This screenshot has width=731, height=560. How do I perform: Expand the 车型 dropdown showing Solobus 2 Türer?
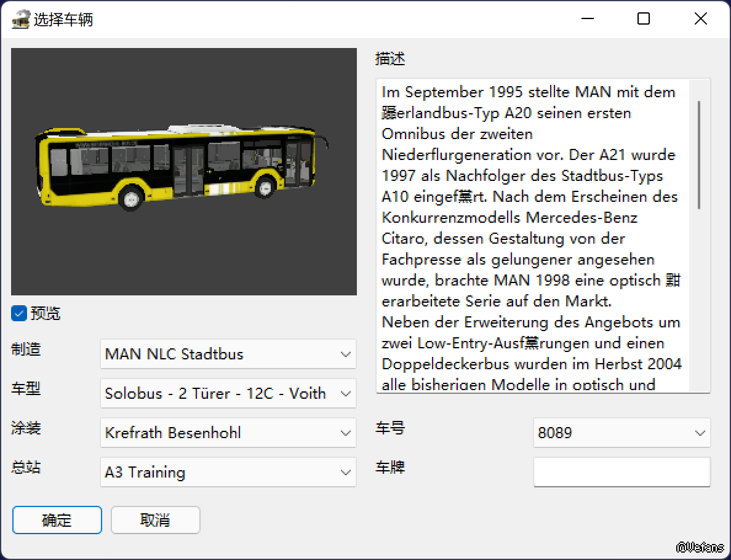(x=228, y=394)
